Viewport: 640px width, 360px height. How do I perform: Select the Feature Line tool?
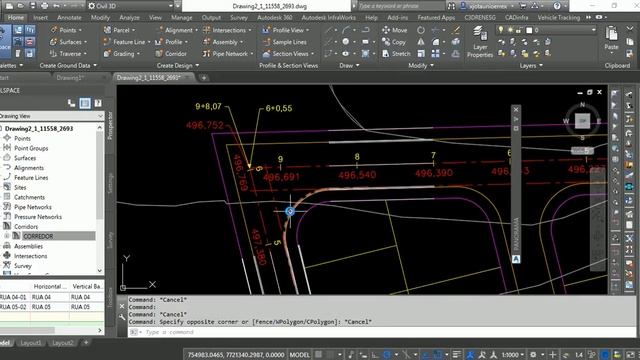127,42
